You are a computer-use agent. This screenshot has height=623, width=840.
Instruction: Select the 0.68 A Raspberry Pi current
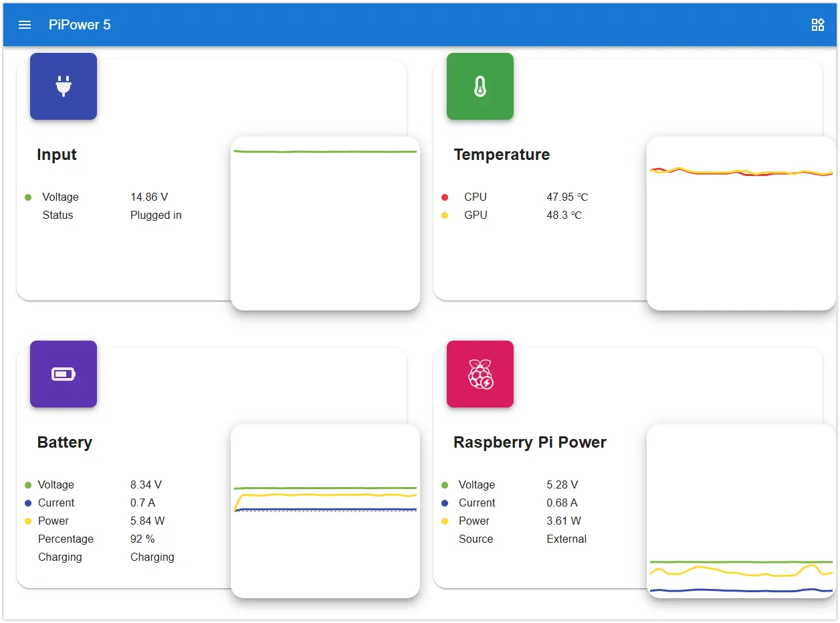[x=562, y=503]
